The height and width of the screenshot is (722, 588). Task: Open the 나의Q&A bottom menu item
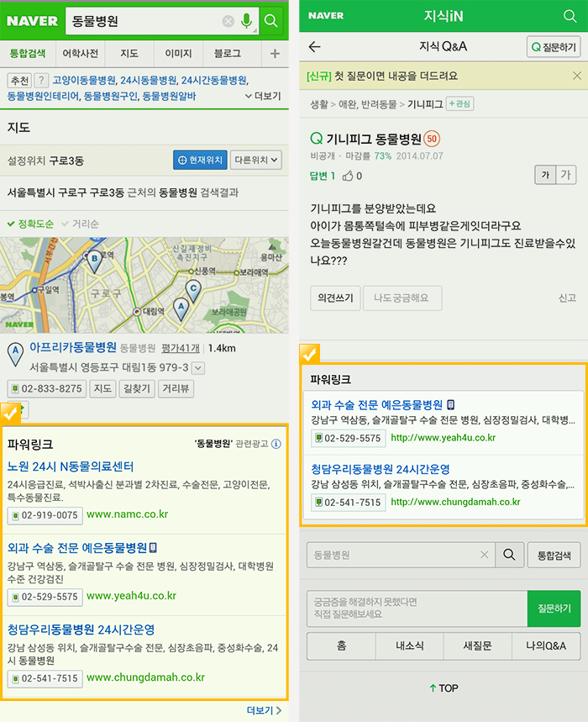546,646
